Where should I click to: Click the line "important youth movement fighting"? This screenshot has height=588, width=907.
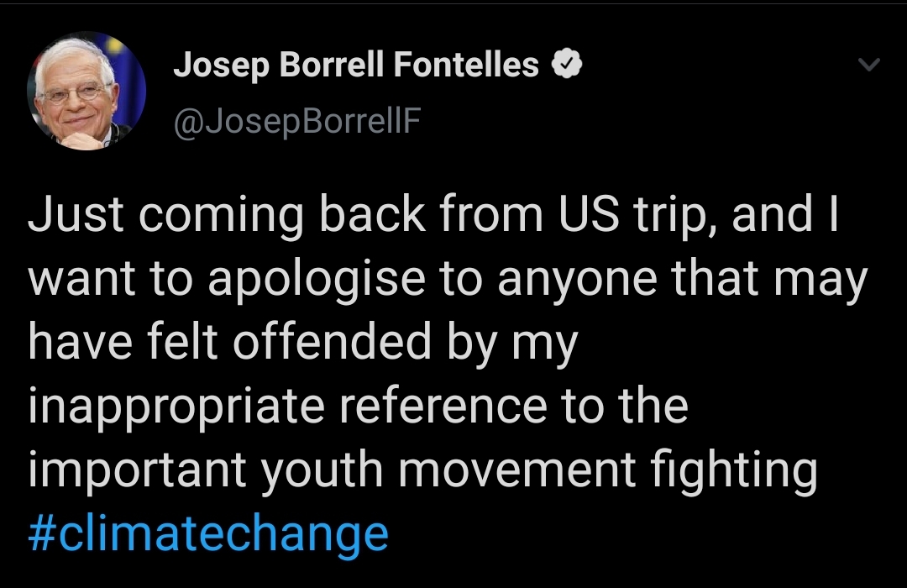422,470
